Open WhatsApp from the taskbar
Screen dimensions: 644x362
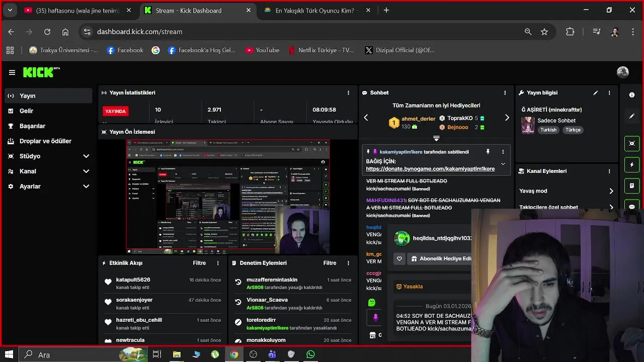tap(310, 354)
